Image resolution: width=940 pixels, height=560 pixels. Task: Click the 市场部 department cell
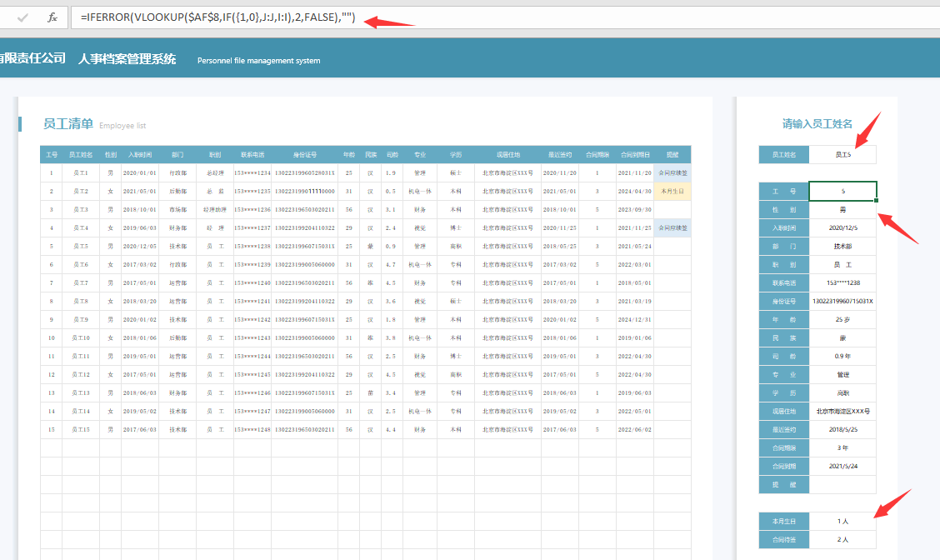[x=177, y=210]
